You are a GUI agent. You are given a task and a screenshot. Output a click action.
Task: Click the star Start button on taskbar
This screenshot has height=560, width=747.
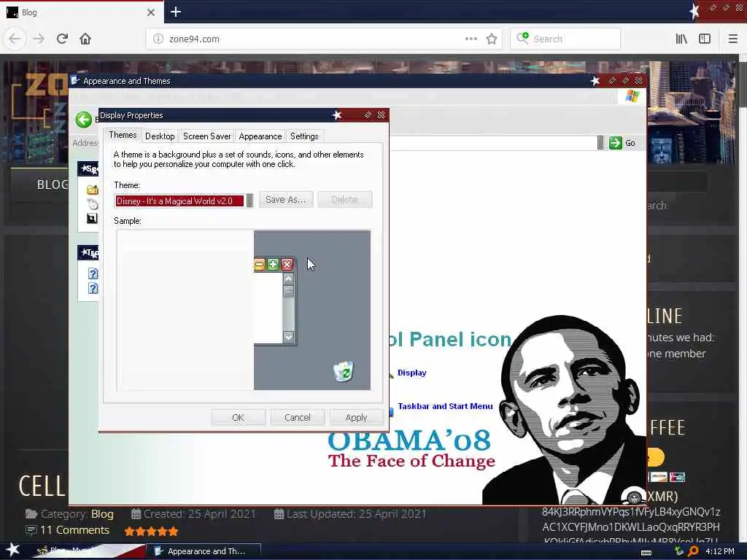(x=12, y=550)
